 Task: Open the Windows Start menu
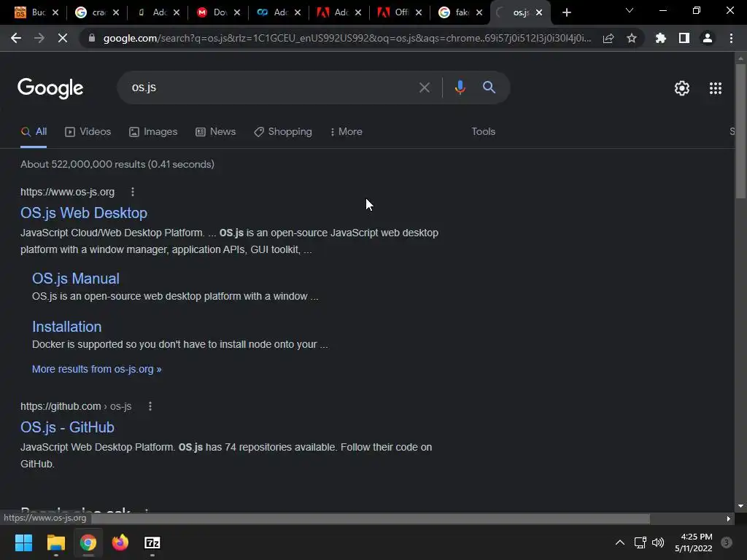click(x=23, y=542)
